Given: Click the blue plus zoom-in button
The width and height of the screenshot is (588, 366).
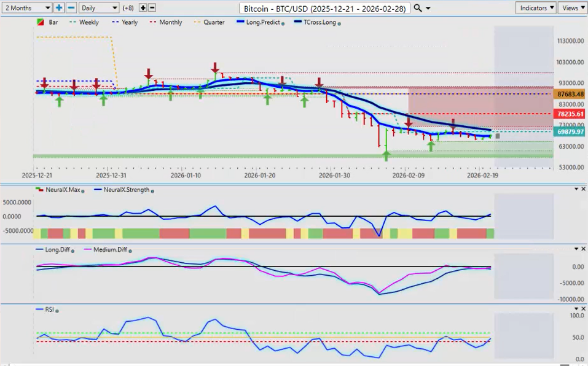Looking at the screenshot, I should pyautogui.click(x=59, y=8).
